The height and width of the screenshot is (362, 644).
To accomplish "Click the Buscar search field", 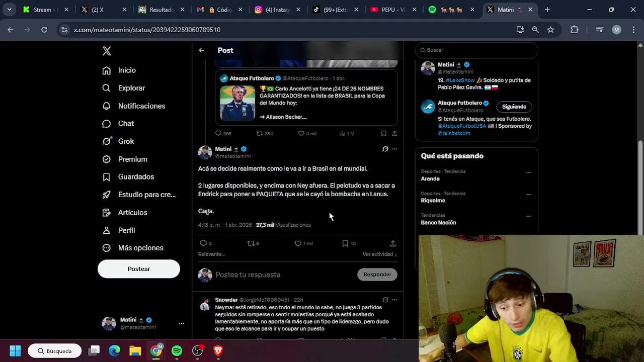I will coord(476,50).
